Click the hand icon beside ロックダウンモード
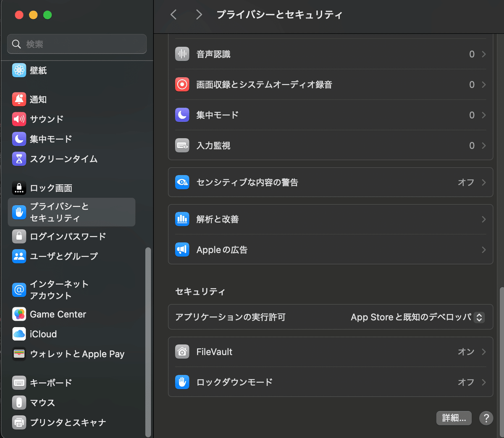The height and width of the screenshot is (438, 504). tap(182, 382)
